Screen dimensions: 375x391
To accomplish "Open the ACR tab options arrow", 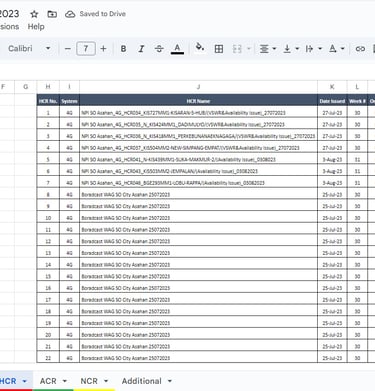I will point(65,381).
